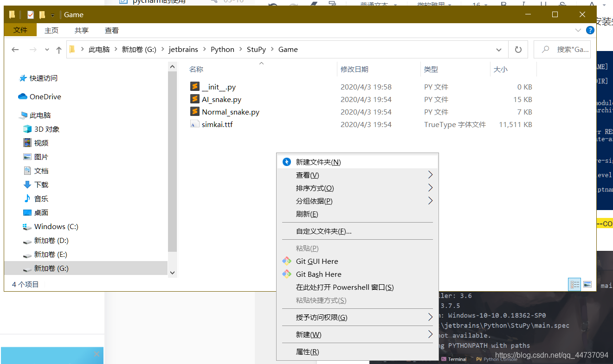Click quick access properties checkmark icon

pyautogui.click(x=31, y=15)
